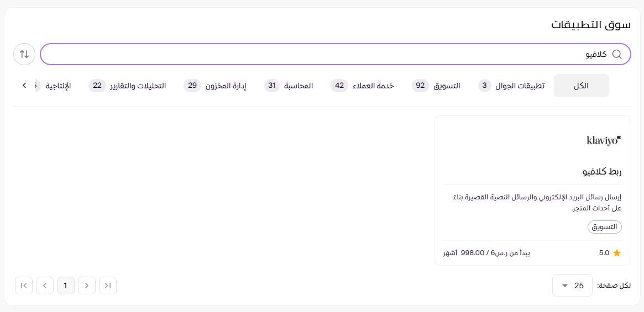
Task: Click into the search field containing كلافيو
Action: [332, 54]
